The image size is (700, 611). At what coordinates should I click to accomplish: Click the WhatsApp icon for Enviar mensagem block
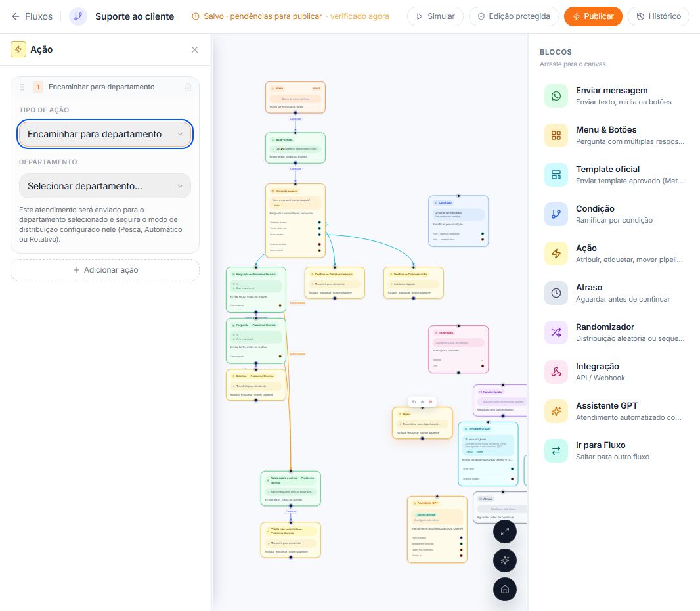pyautogui.click(x=556, y=96)
